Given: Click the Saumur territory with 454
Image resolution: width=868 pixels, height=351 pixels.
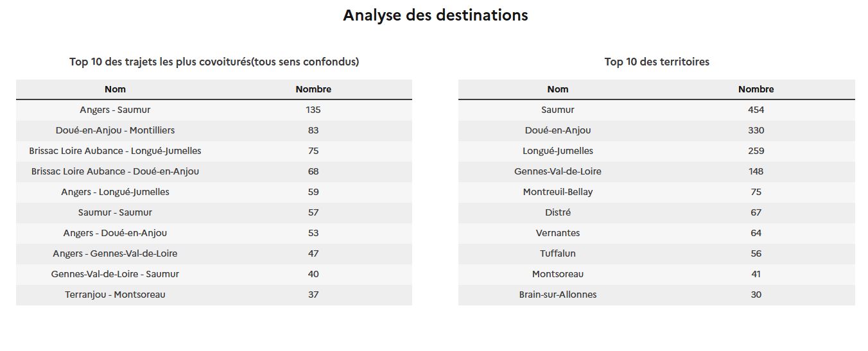Looking at the screenshot, I should 657,110.
